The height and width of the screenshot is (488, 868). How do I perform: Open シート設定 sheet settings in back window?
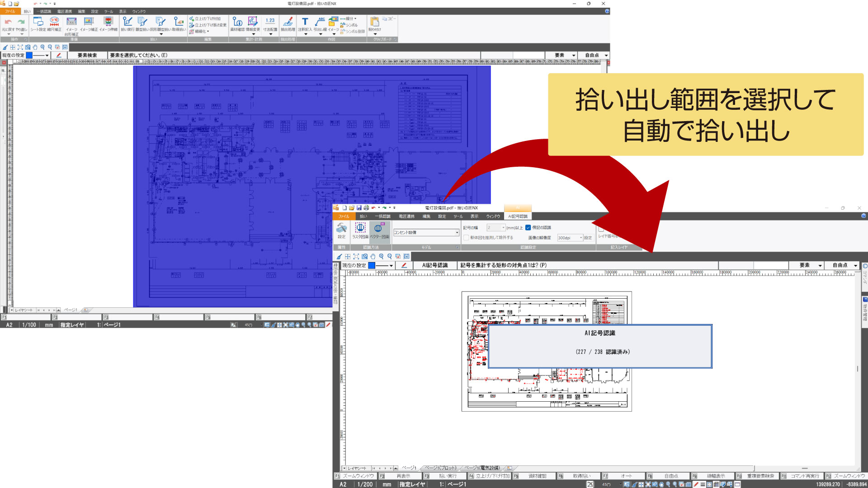[38, 24]
